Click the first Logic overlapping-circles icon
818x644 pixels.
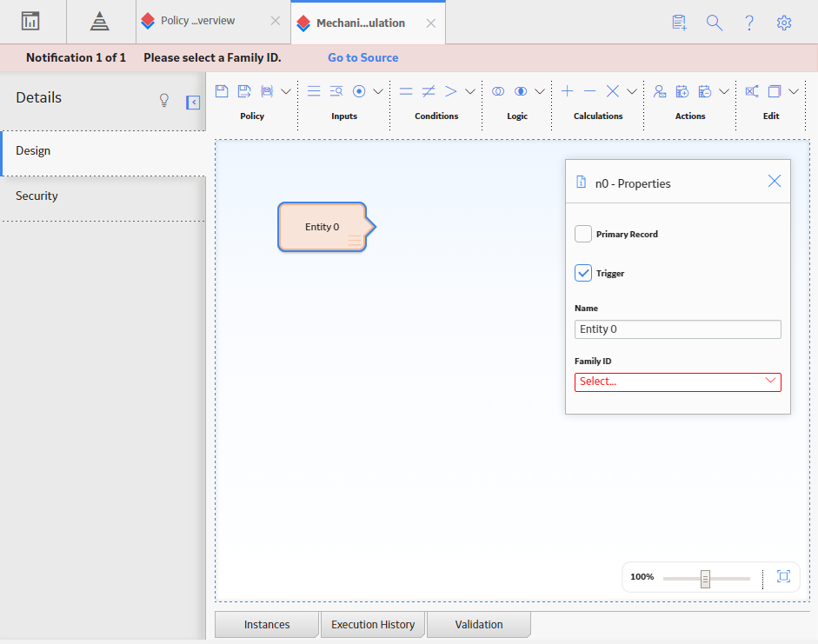[x=498, y=91]
